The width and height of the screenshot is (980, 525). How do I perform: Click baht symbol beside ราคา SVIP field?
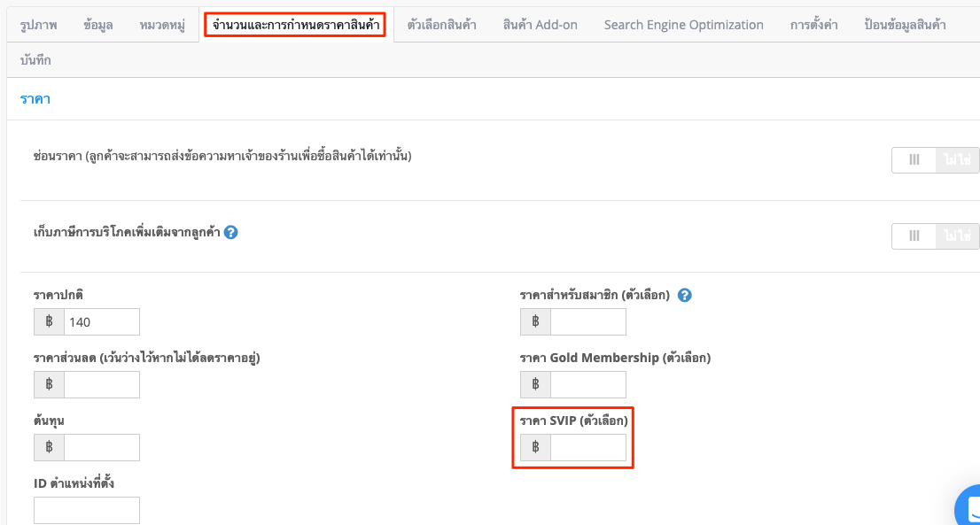coord(535,447)
